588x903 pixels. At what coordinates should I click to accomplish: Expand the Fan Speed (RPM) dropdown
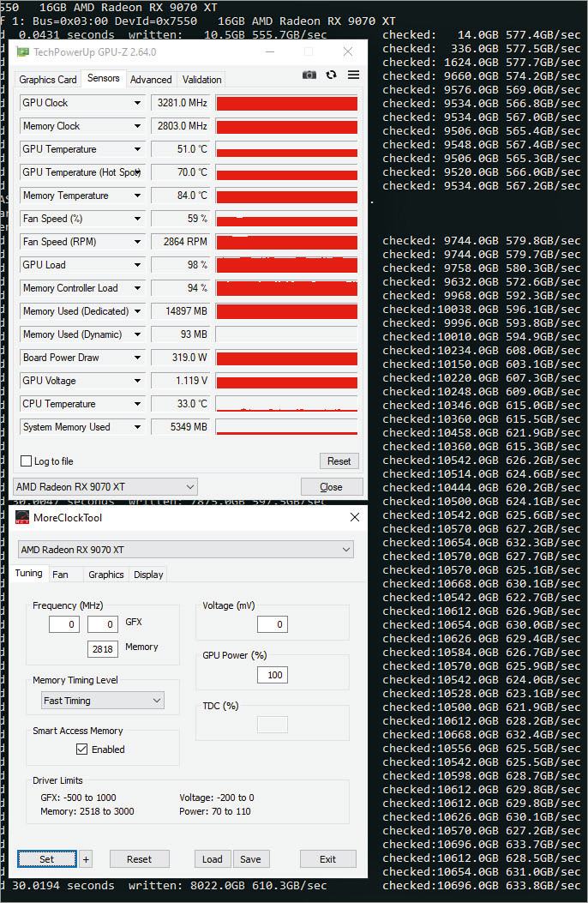click(x=137, y=242)
